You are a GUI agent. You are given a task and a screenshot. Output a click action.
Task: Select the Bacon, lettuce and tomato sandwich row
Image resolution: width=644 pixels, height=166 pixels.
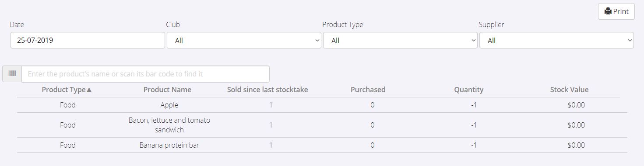click(x=322, y=125)
